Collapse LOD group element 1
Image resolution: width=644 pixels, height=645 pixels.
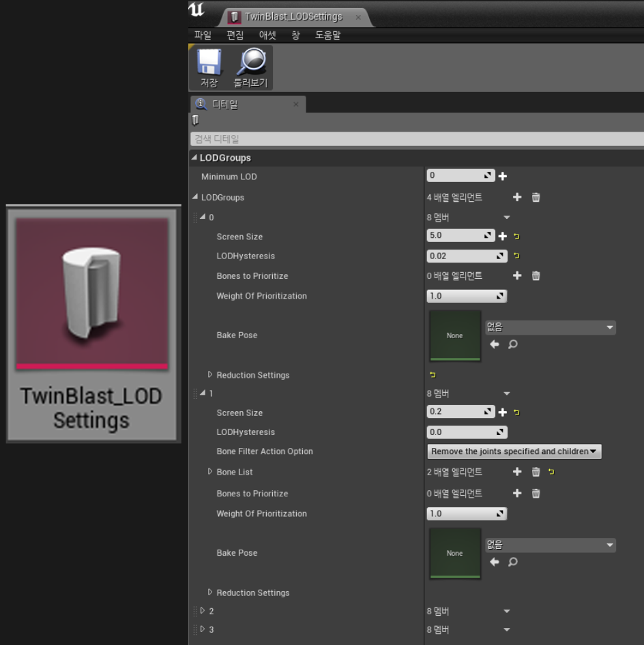pyautogui.click(x=203, y=393)
